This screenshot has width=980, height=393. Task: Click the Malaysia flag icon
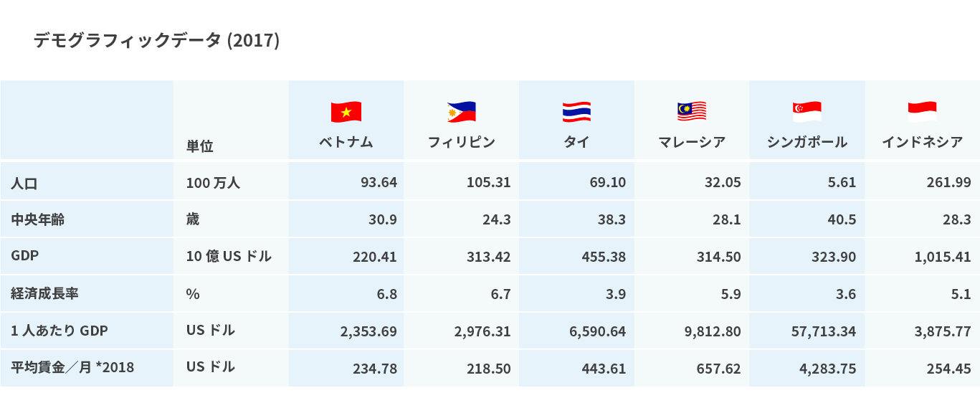point(692,112)
